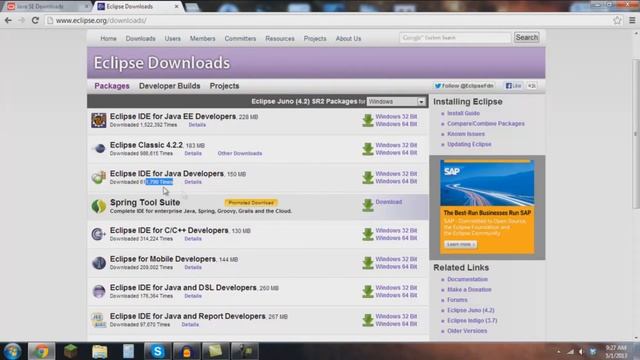Open Compare/Combine Packages link

(486, 123)
